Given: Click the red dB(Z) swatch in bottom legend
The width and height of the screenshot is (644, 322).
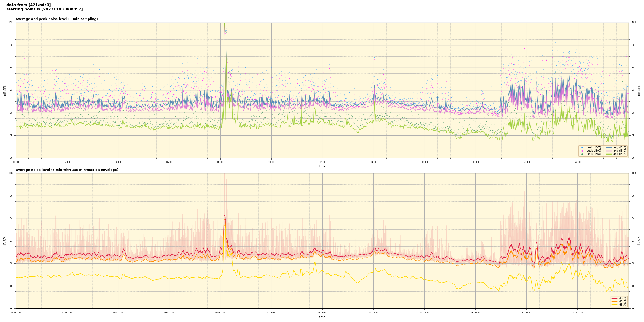Looking at the screenshot, I should [614, 298].
